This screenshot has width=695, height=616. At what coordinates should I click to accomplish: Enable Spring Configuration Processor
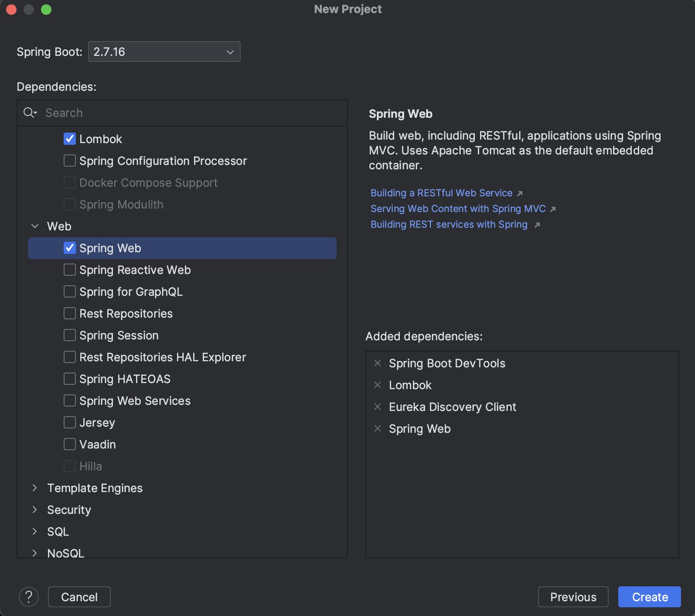coord(70,161)
